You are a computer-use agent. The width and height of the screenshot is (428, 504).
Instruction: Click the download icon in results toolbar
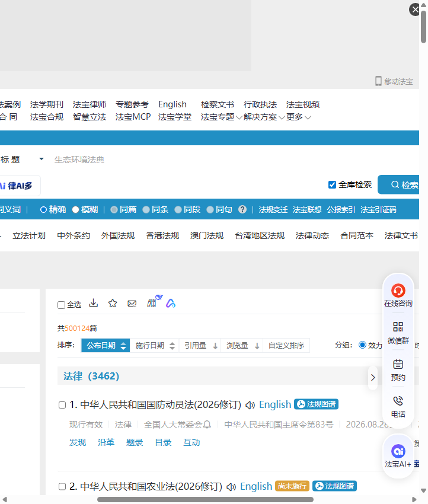pos(94,303)
